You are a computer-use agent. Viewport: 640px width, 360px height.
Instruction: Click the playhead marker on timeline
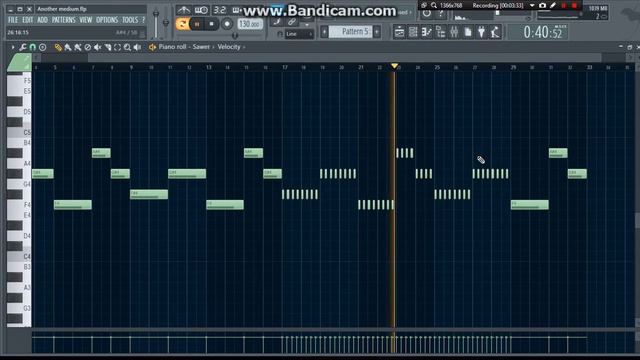coord(394,66)
